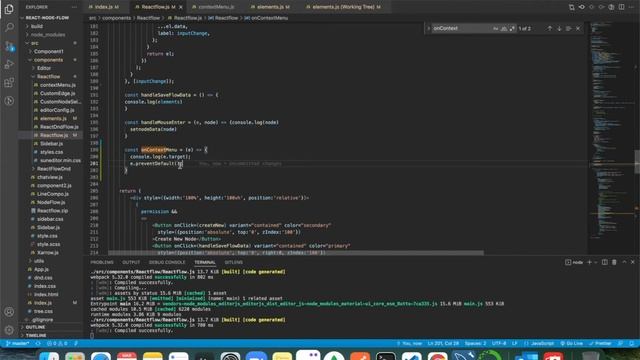Click Ln 201 cursor position indicator
Image resolution: width=640 pixels, height=360 pixels.
click(443, 344)
